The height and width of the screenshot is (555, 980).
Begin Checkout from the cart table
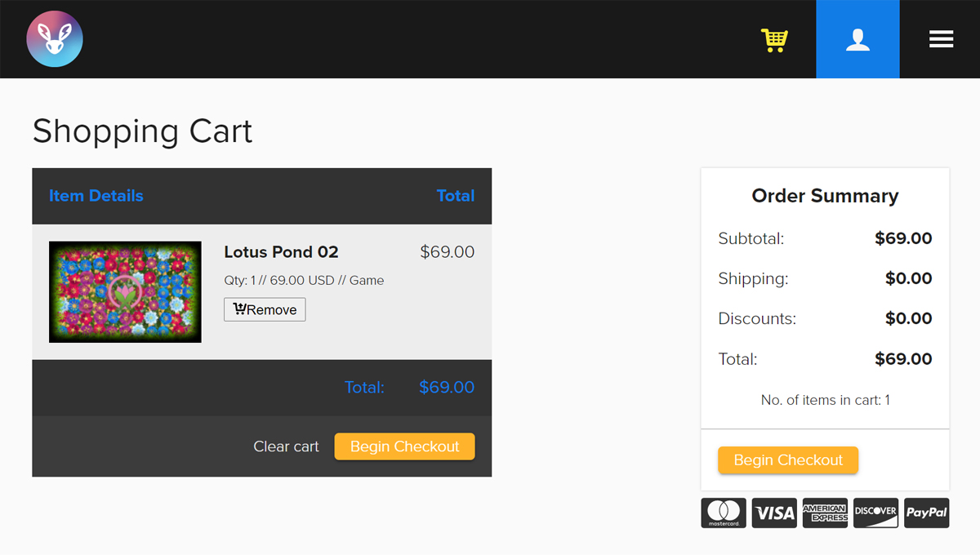(x=404, y=446)
